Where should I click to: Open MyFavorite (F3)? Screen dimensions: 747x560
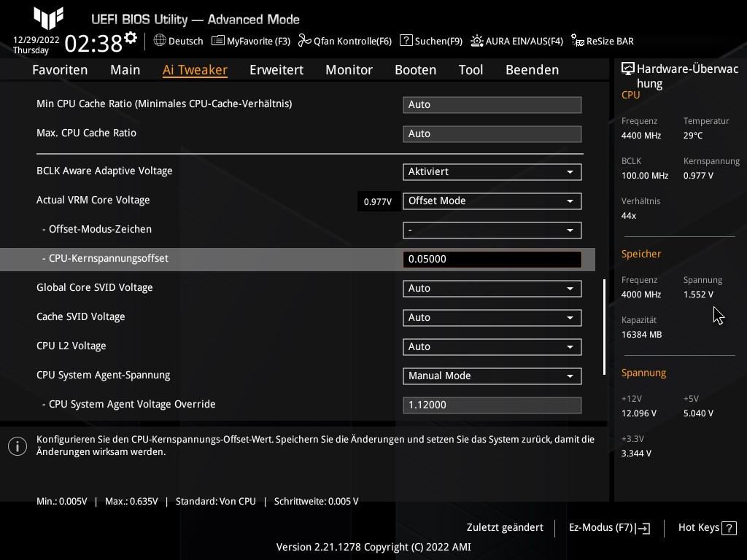pyautogui.click(x=251, y=41)
